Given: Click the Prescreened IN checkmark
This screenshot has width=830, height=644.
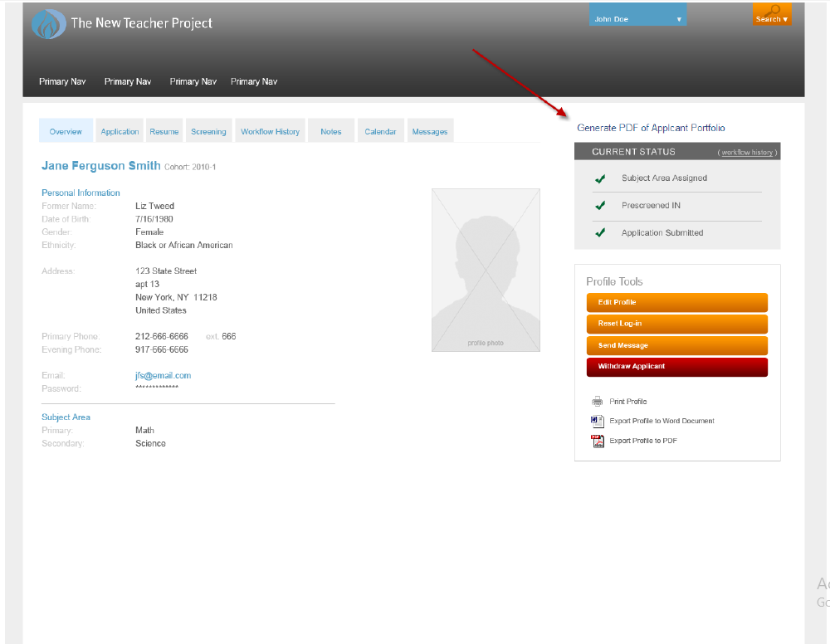Looking at the screenshot, I should pyautogui.click(x=600, y=205).
